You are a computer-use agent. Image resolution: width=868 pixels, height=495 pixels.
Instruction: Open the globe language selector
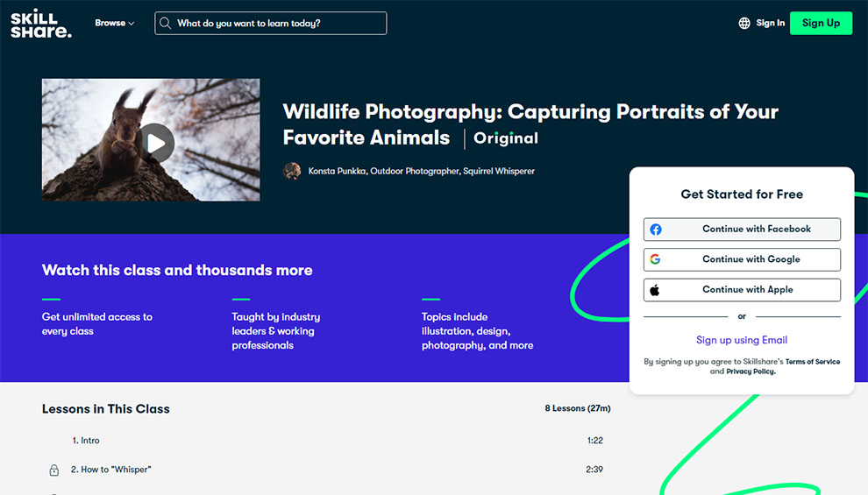(x=744, y=24)
